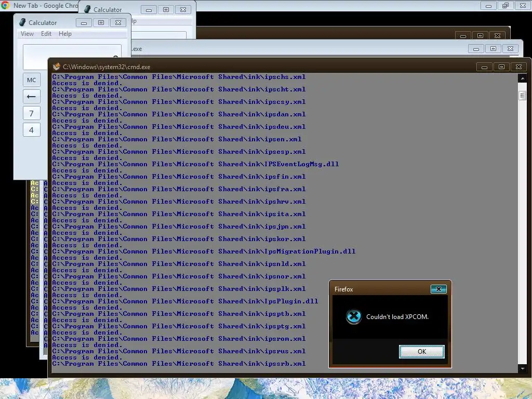
Task: Click the IPSEventLogMsg.dll path line
Action: click(195, 164)
